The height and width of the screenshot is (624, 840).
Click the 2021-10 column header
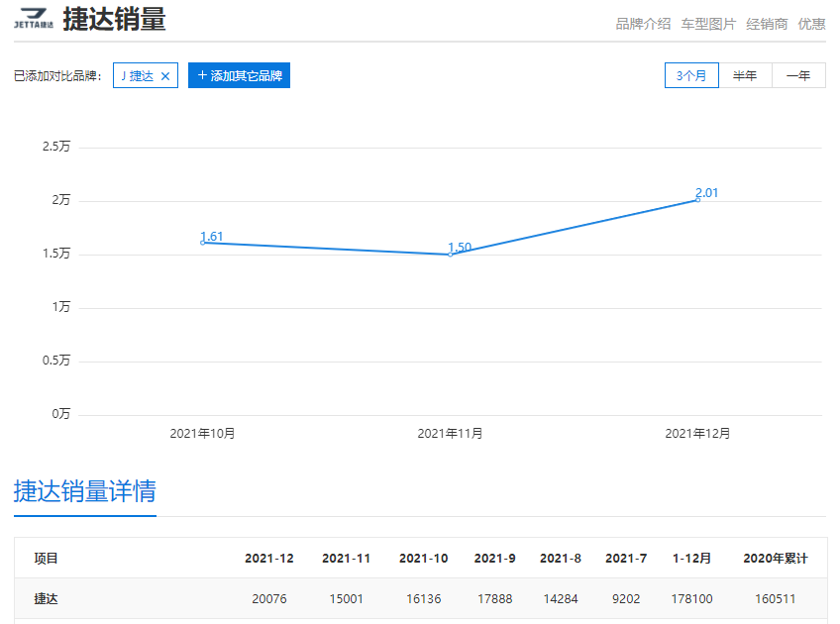(423, 558)
